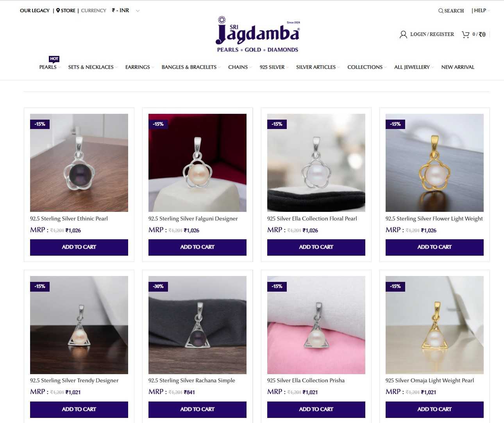Expand the Collections menu chevron
Viewport: 504px width, 423px height.
point(385,67)
